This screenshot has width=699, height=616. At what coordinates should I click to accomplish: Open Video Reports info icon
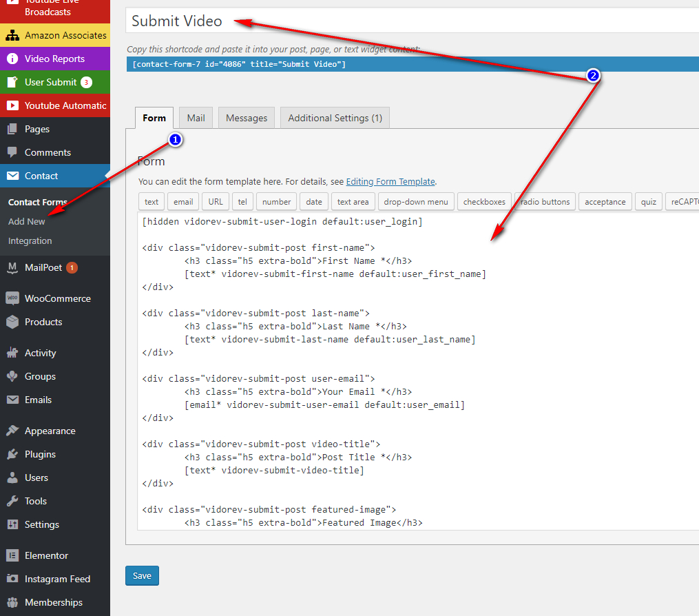pos(12,59)
